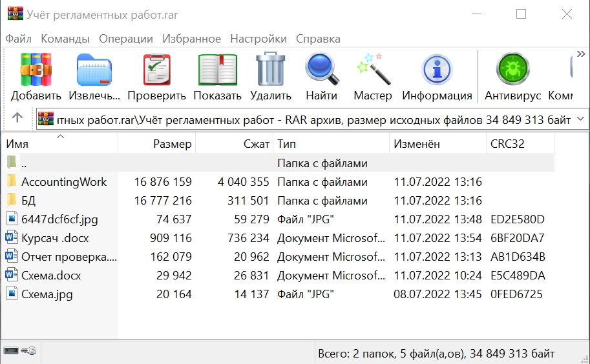Click the Извлечь (Extract) toolbar icon
Viewport: 590px width, 364px height.
click(x=94, y=70)
